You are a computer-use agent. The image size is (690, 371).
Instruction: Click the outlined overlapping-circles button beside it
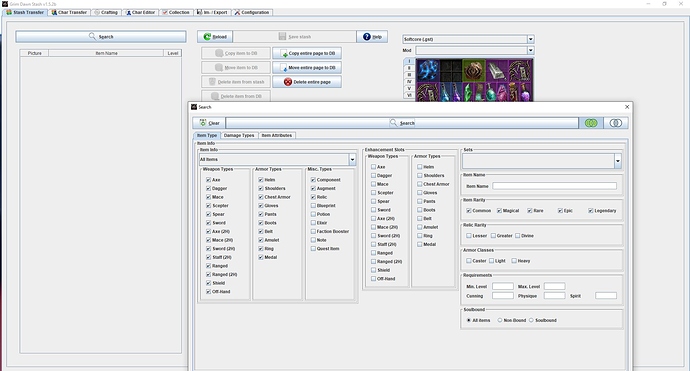click(616, 123)
